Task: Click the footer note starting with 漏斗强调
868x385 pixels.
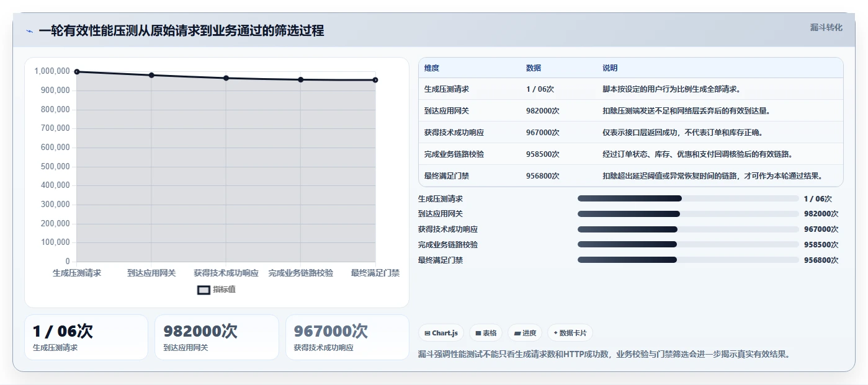Action: coord(604,355)
